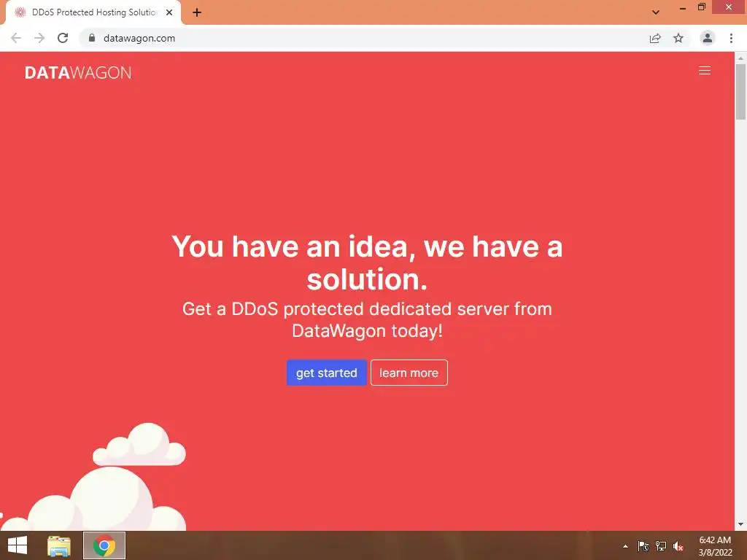
Task: Click the 'Get a DDoS protected' subheading
Action: coord(367,319)
